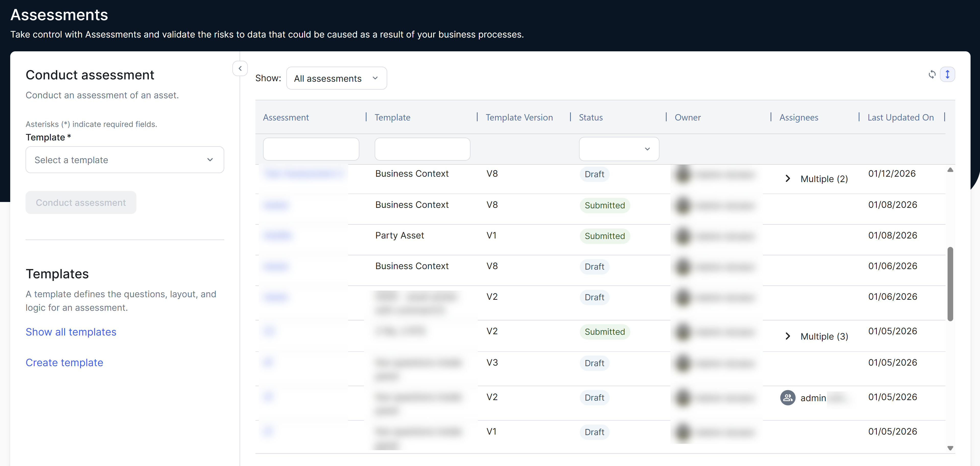Image resolution: width=980 pixels, height=466 pixels.
Task: Click the scrollbar up arrow
Action: coord(951,170)
